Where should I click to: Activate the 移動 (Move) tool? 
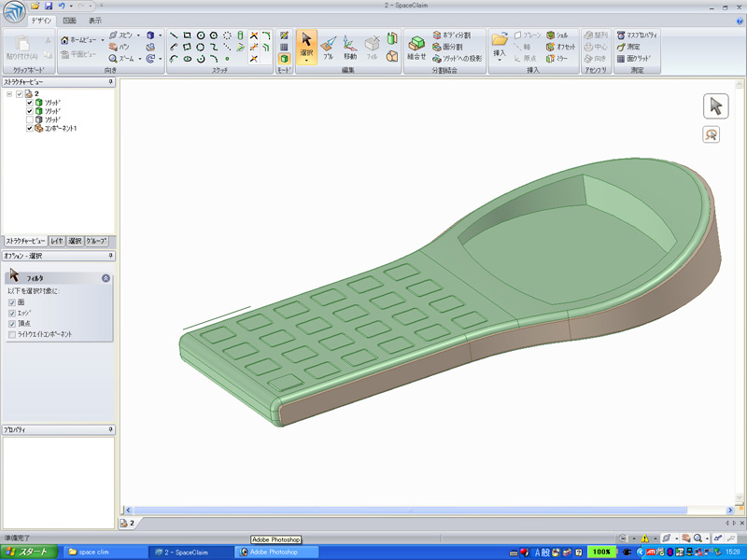click(349, 47)
